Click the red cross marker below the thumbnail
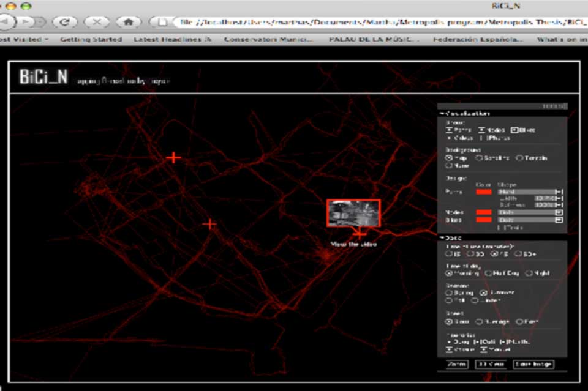588x391 pixels. point(360,234)
